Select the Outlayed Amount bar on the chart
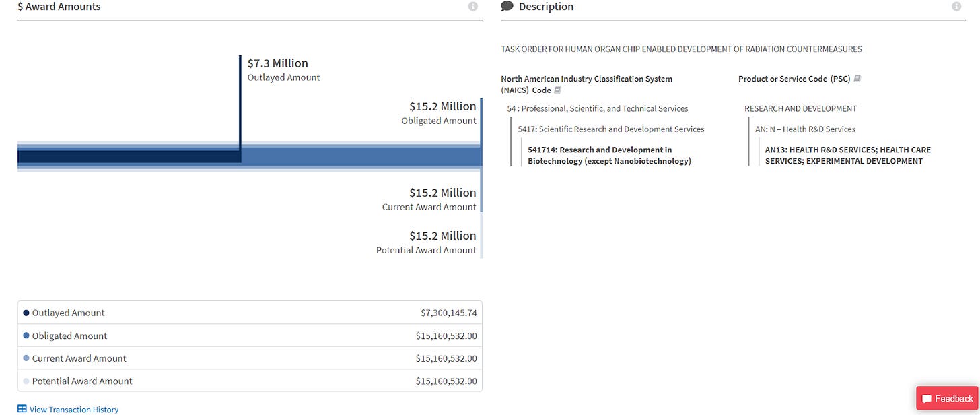This screenshot has width=980, height=415. tap(128, 156)
